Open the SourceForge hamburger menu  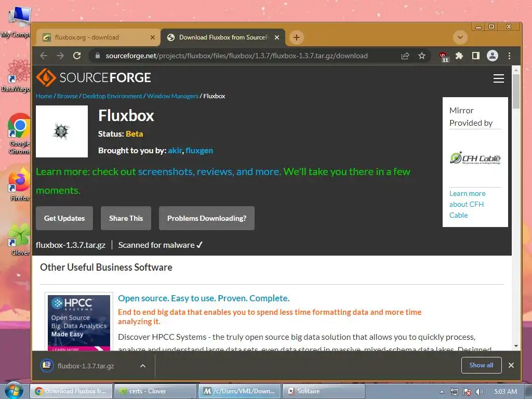(498, 78)
